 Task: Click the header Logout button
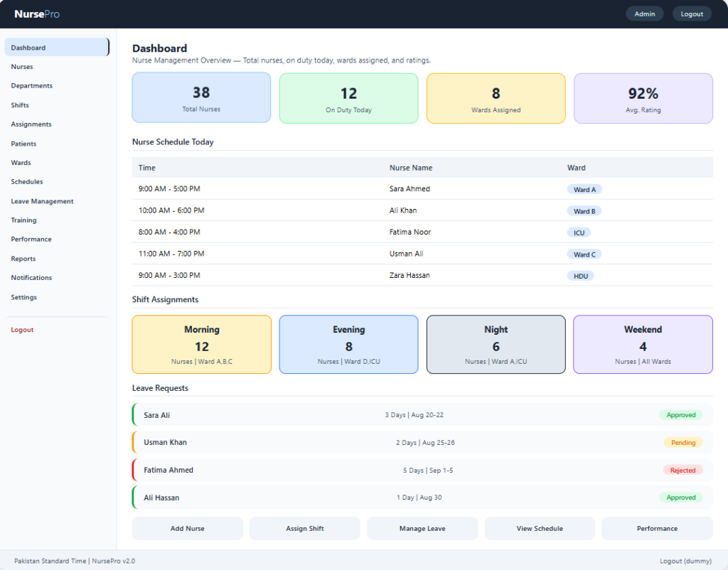(692, 14)
